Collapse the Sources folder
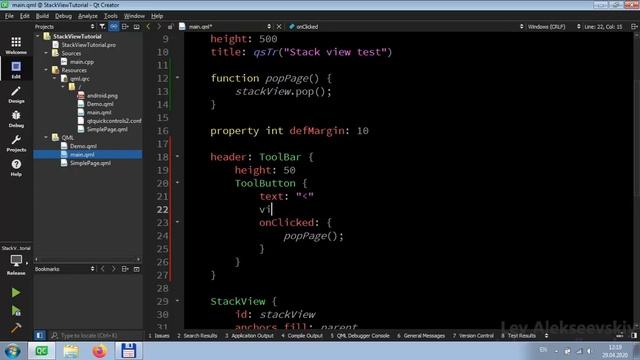Image resolution: width=640 pixels, height=360 pixels. (46, 53)
